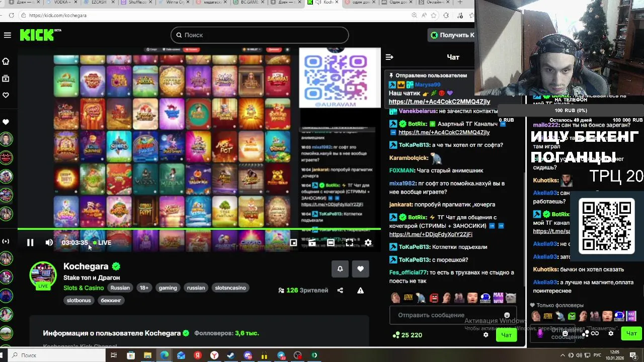Insert the white cat emote in the chat row
644x362 pixels.
click(x=511, y=298)
